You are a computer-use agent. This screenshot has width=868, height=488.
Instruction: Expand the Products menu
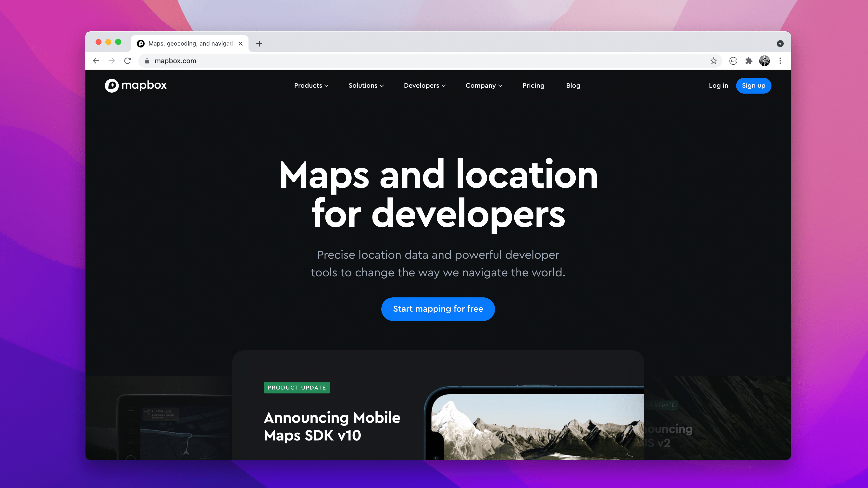(x=311, y=85)
